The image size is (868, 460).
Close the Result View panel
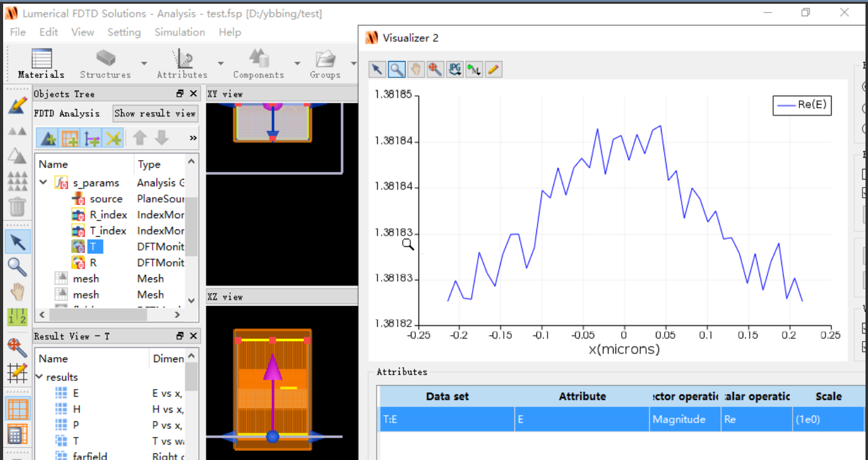tap(193, 336)
